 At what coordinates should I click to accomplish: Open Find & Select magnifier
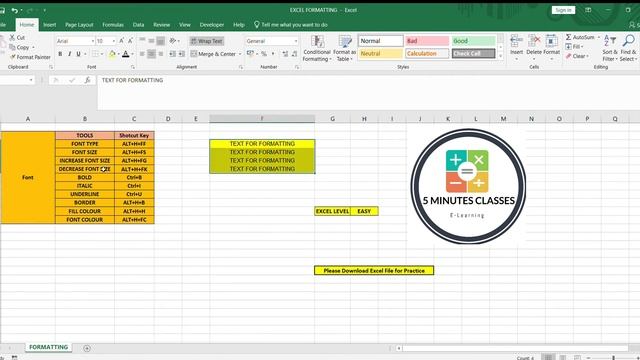pyautogui.click(x=628, y=48)
